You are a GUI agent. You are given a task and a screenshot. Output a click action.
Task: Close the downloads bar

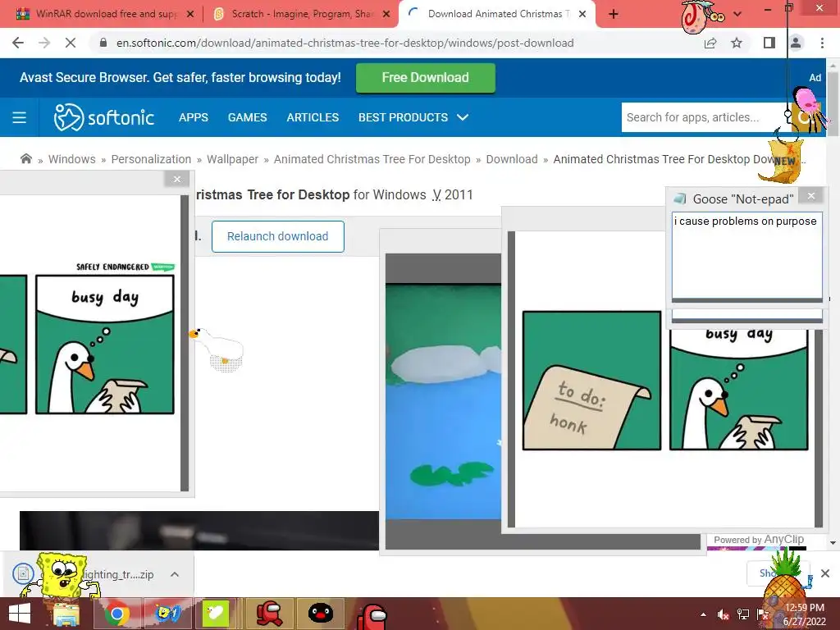click(825, 573)
